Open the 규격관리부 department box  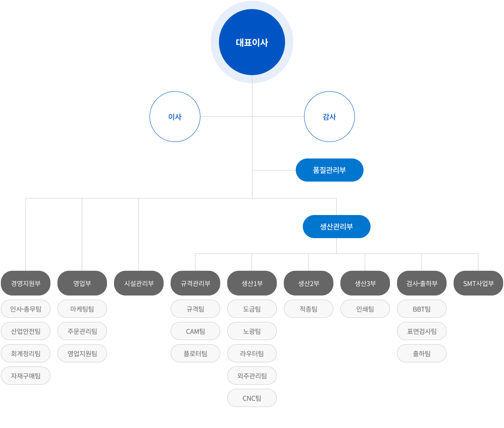[x=195, y=283]
